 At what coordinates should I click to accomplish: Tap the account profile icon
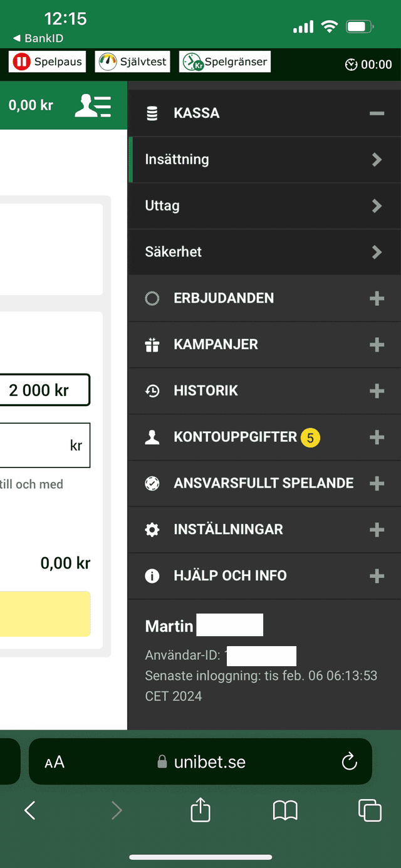(93, 105)
